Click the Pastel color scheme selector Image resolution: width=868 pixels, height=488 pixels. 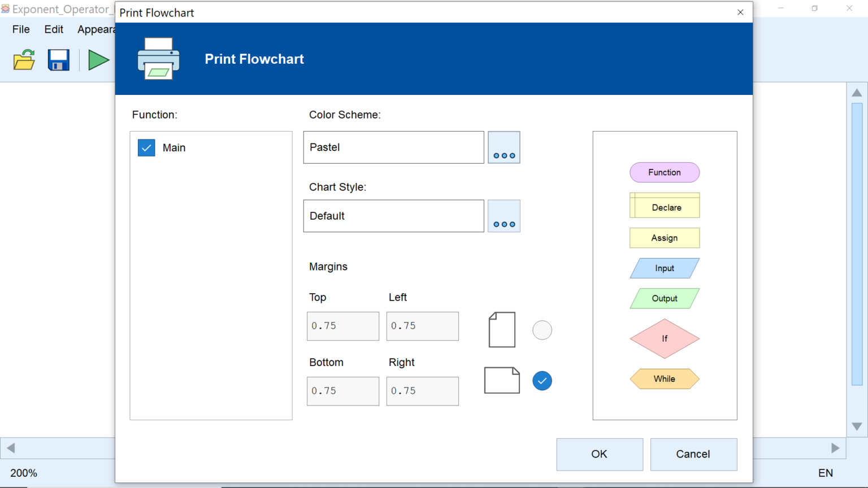tap(393, 147)
